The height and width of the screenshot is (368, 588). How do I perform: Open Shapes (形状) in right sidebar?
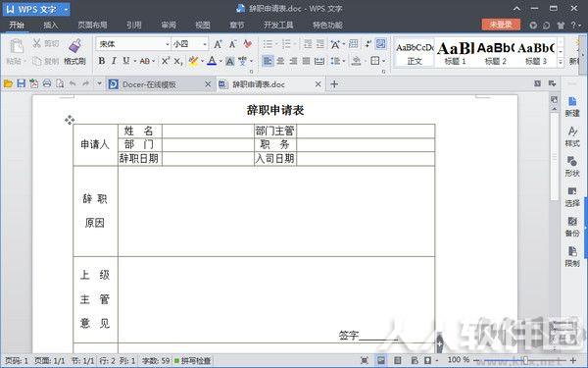pos(572,167)
